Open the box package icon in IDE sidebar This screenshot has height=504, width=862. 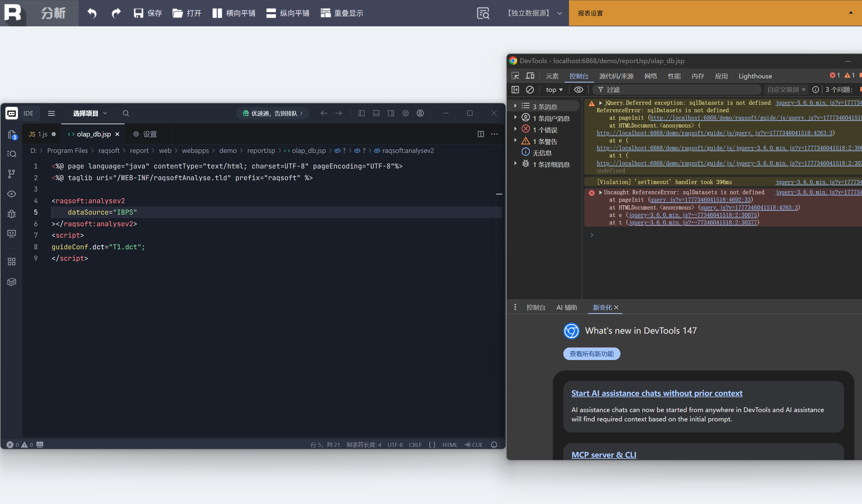pyautogui.click(x=12, y=282)
